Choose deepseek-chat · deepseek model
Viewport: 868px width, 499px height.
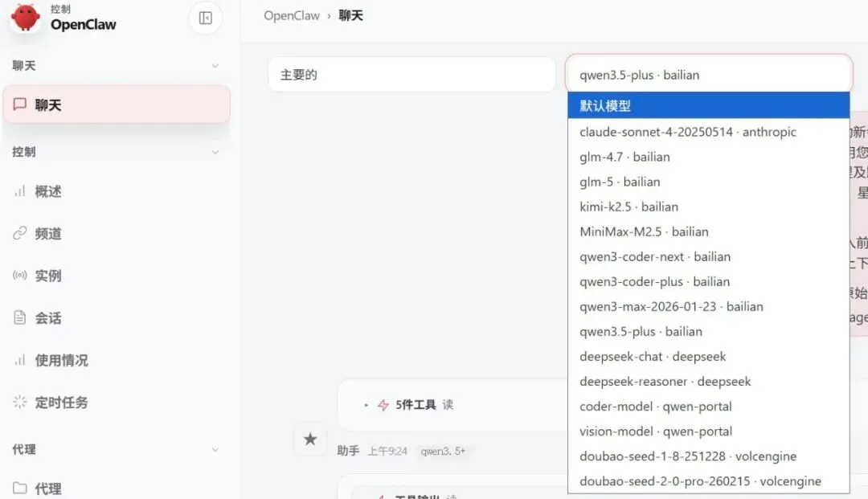coord(709,356)
